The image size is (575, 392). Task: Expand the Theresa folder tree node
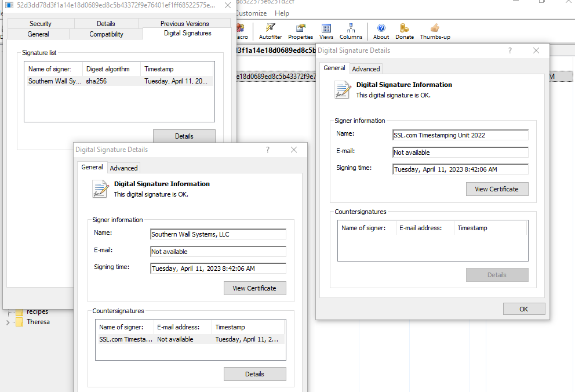click(8, 322)
